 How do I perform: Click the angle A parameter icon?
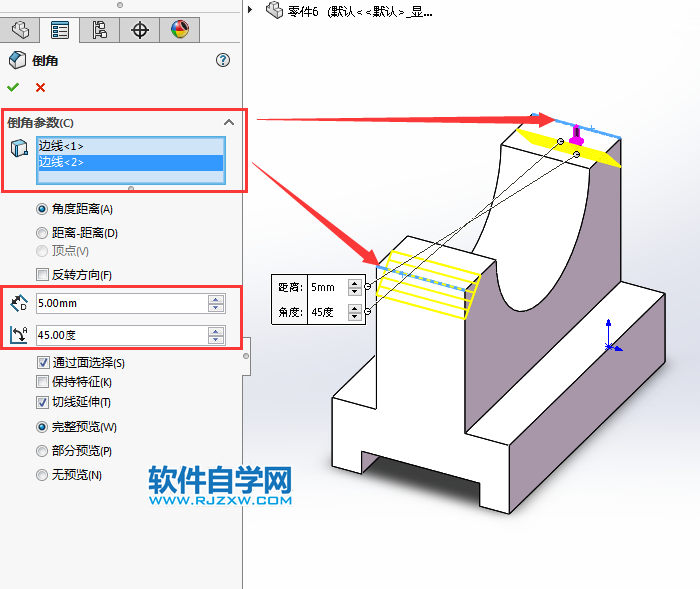[19, 335]
